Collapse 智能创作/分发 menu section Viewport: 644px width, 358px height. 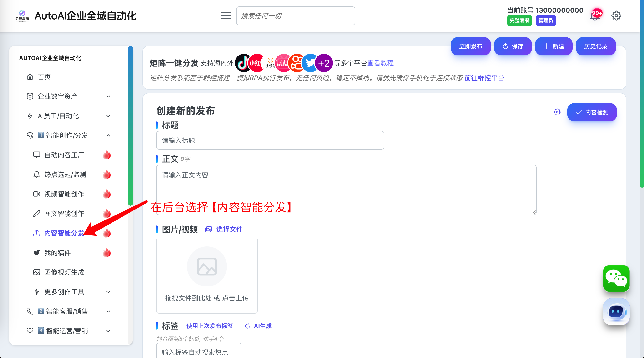click(x=67, y=135)
